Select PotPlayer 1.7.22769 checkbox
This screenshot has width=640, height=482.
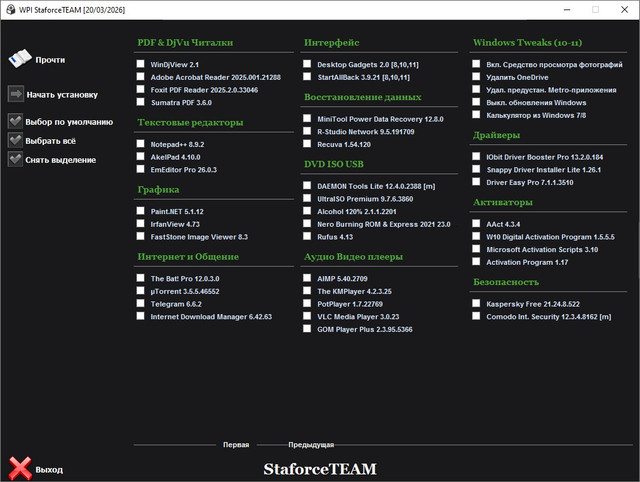[x=307, y=303]
